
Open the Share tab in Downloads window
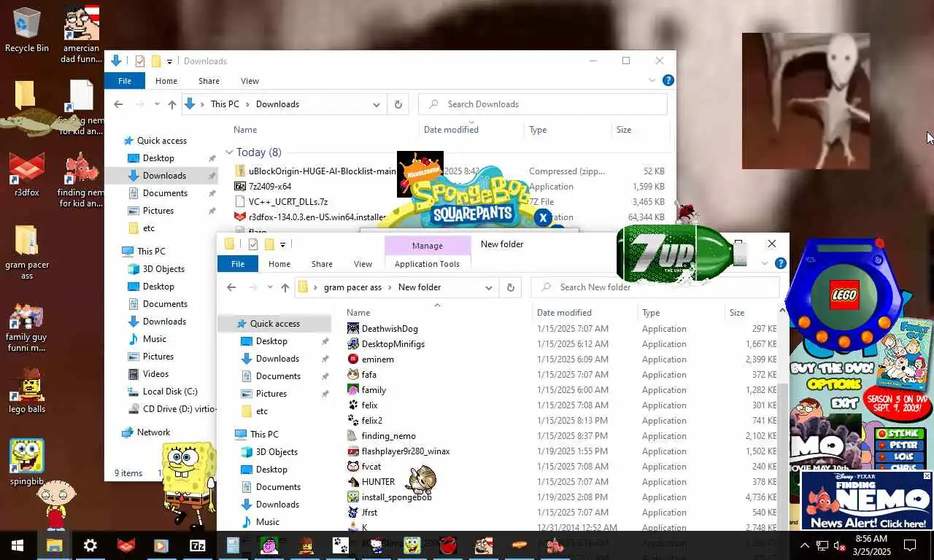tap(209, 81)
